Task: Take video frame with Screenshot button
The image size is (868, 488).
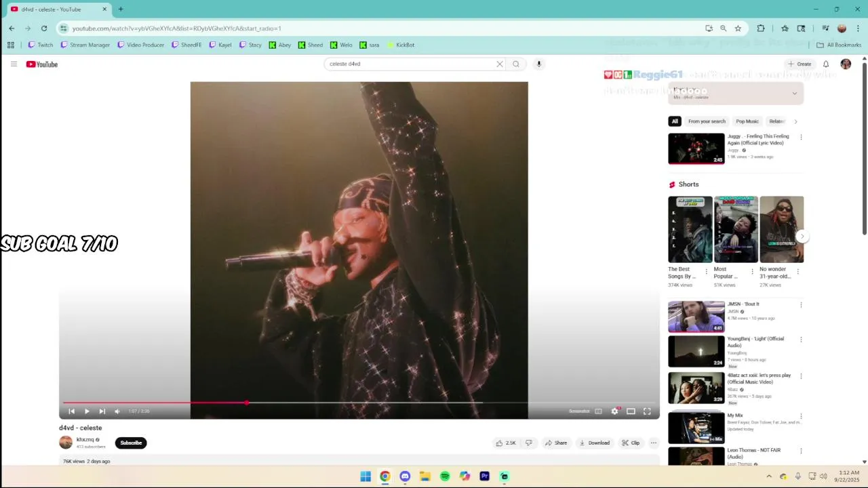Action: (579, 411)
